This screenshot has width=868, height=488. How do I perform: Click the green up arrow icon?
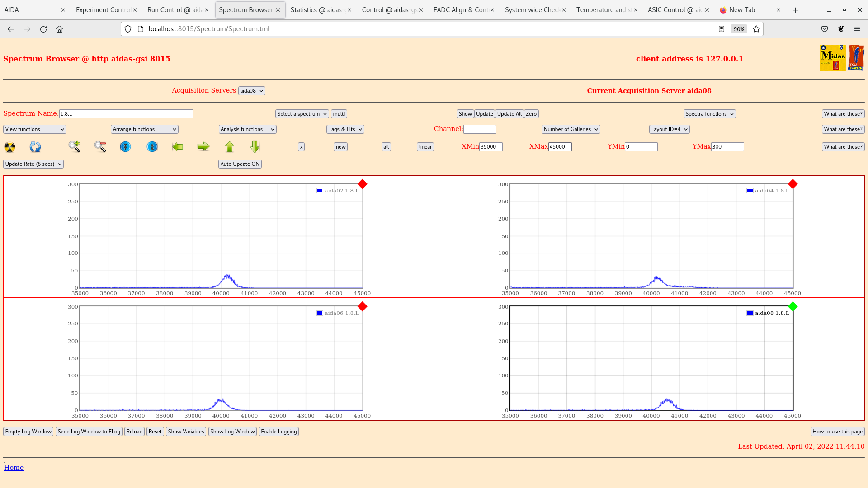click(230, 146)
